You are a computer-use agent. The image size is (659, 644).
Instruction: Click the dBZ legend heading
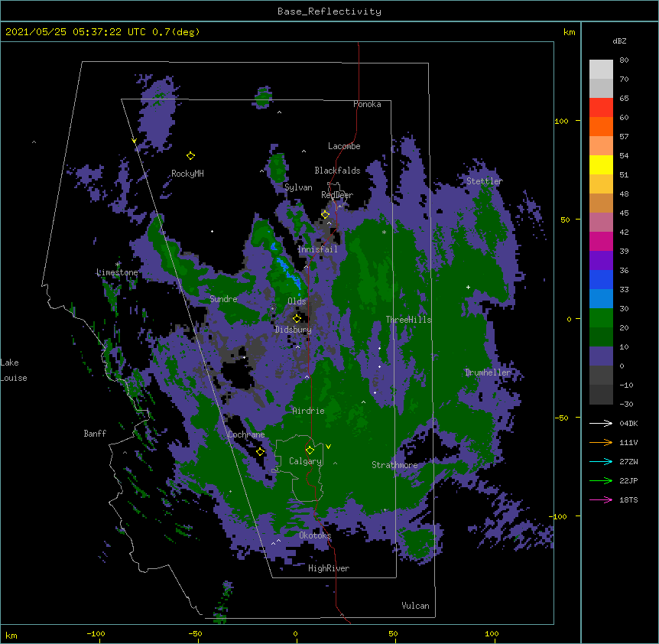click(x=619, y=41)
